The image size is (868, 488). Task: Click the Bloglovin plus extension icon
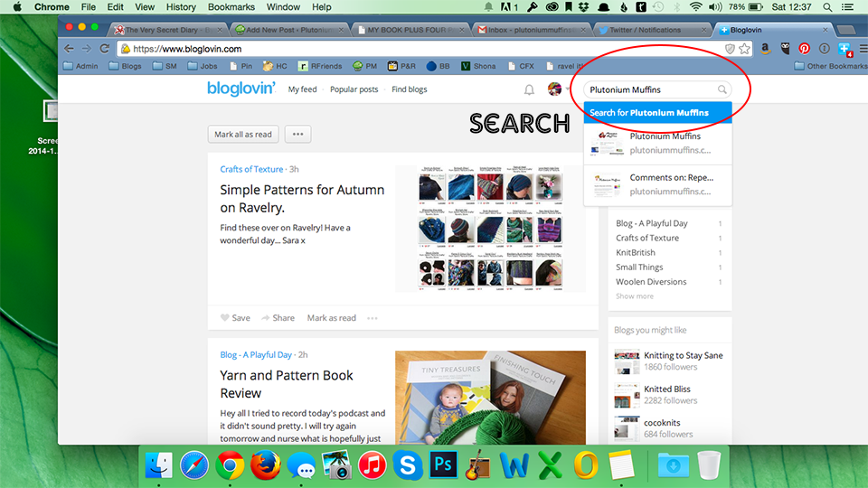[844, 49]
